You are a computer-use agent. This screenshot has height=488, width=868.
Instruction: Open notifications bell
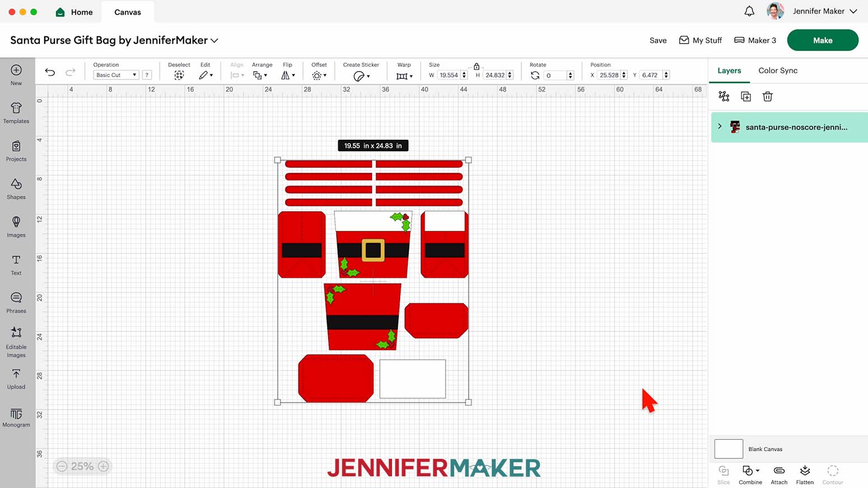(749, 11)
